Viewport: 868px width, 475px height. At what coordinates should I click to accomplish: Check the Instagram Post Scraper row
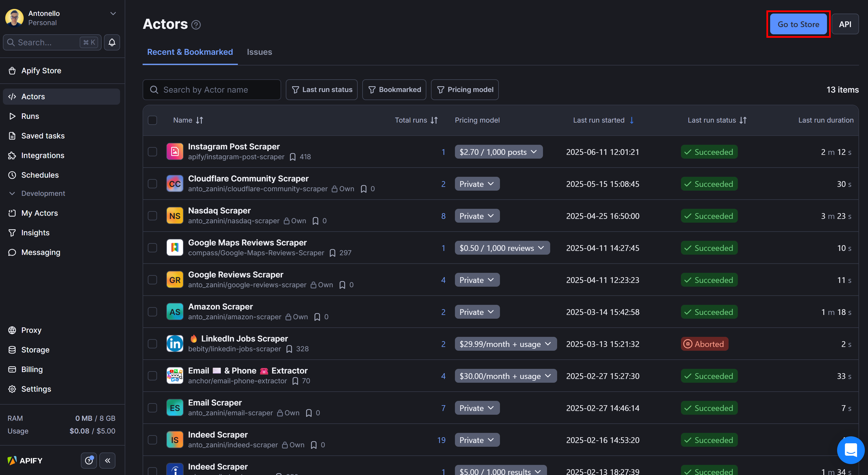(152, 151)
